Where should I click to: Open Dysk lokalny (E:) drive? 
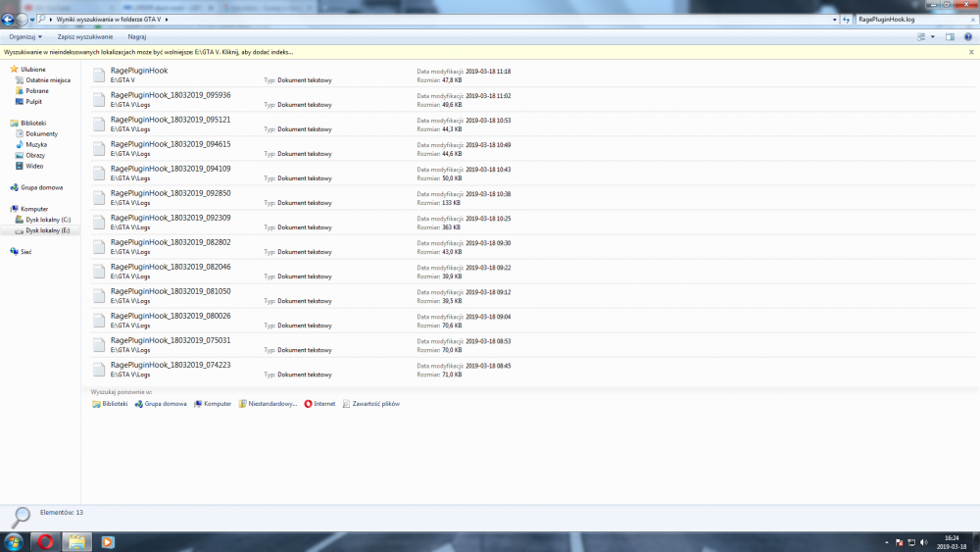[47, 230]
